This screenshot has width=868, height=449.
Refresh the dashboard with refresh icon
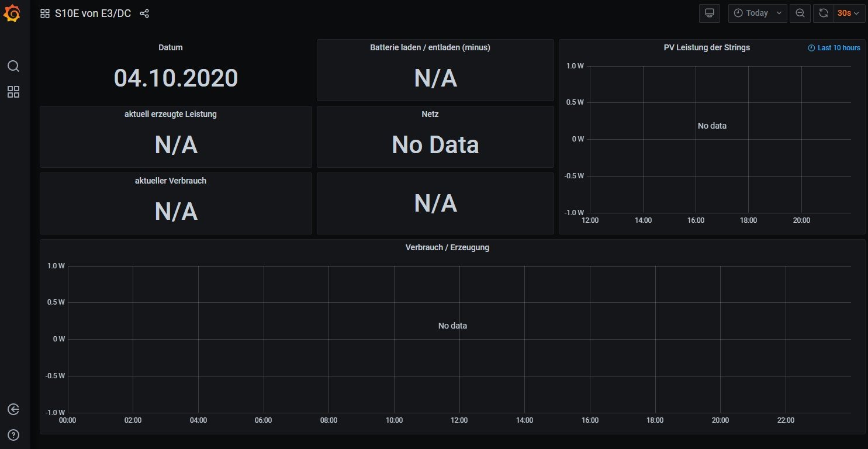coord(824,13)
